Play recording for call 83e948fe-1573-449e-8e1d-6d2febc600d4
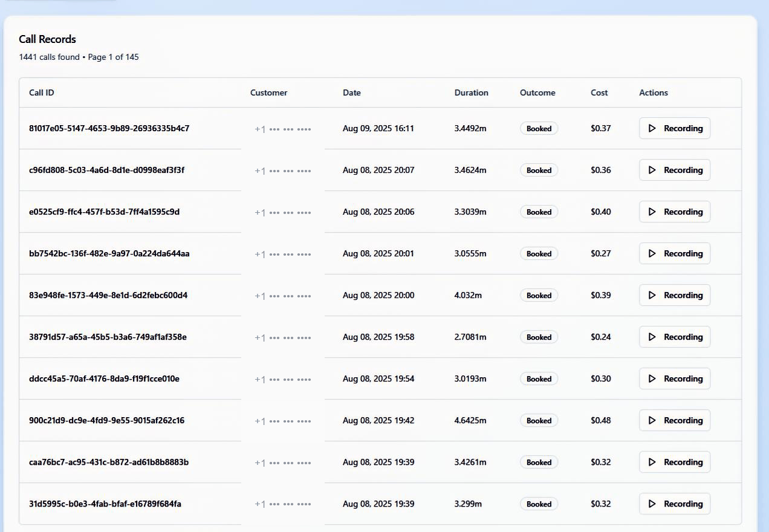The width and height of the screenshot is (769, 532). tap(674, 295)
